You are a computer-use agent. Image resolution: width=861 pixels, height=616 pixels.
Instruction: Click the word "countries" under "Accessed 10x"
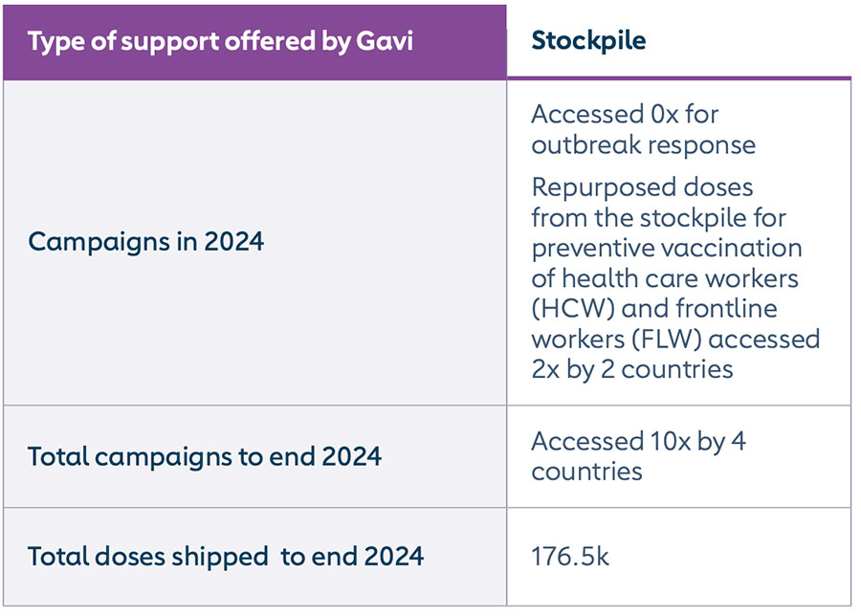[586, 472]
